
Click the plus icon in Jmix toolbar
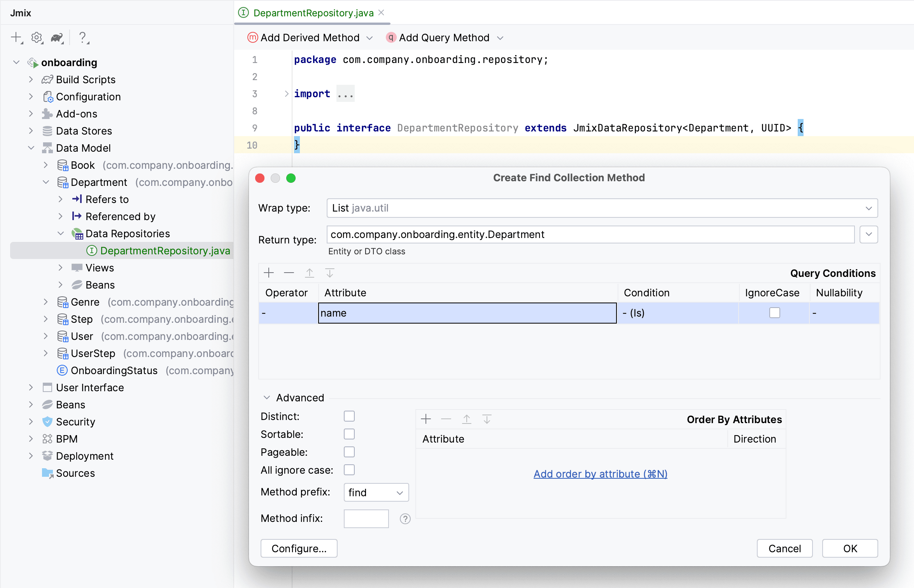16,38
